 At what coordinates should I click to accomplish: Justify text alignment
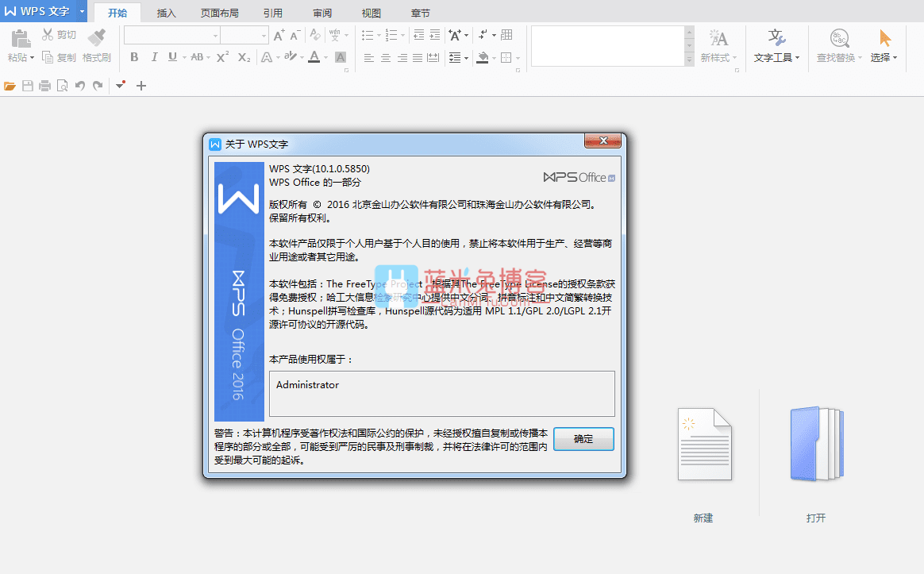pyautogui.click(x=418, y=57)
